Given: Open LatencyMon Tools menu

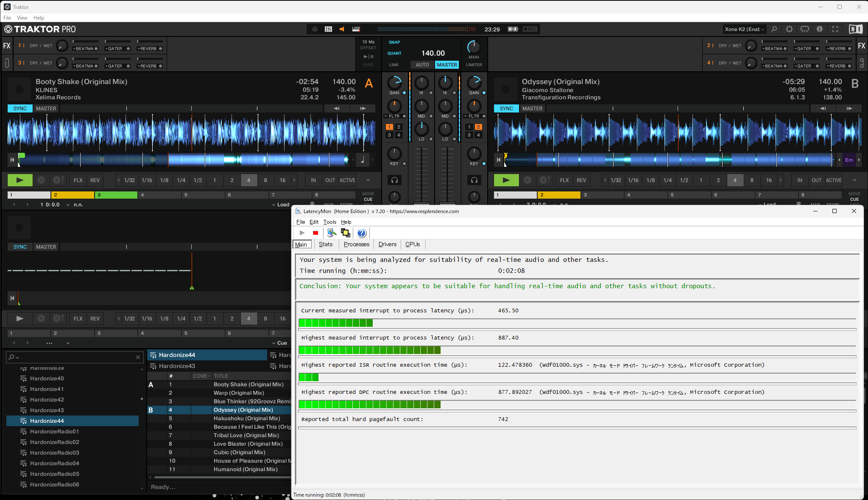Looking at the screenshot, I should click(x=329, y=222).
